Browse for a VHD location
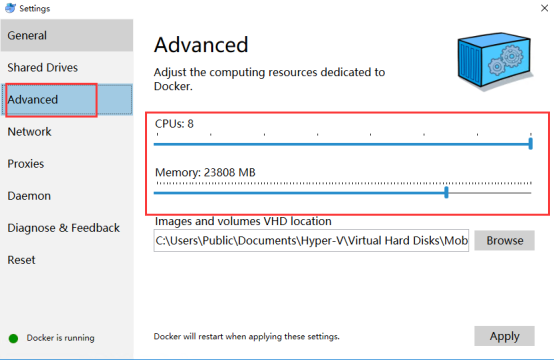Viewport: 554px width, 360px height. [504, 241]
